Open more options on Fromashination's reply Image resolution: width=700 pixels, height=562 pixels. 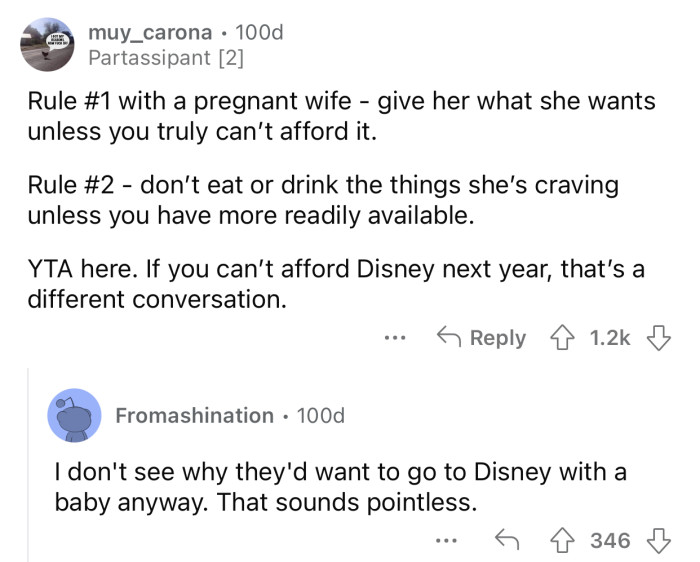446,541
